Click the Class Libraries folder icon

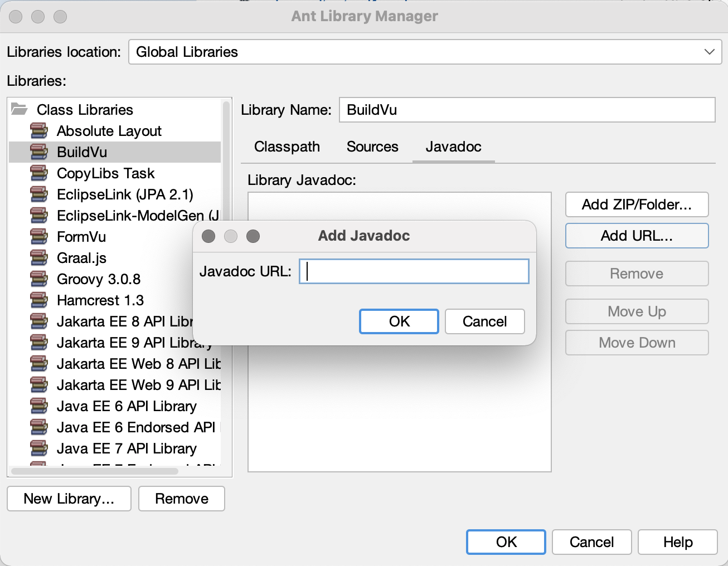(x=18, y=109)
